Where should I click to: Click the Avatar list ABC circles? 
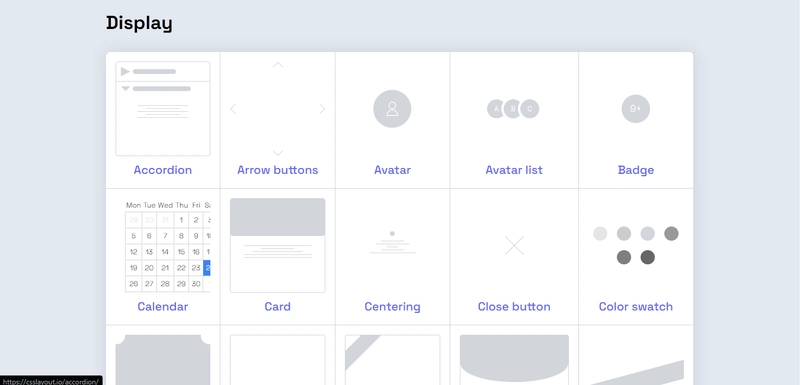click(x=513, y=109)
